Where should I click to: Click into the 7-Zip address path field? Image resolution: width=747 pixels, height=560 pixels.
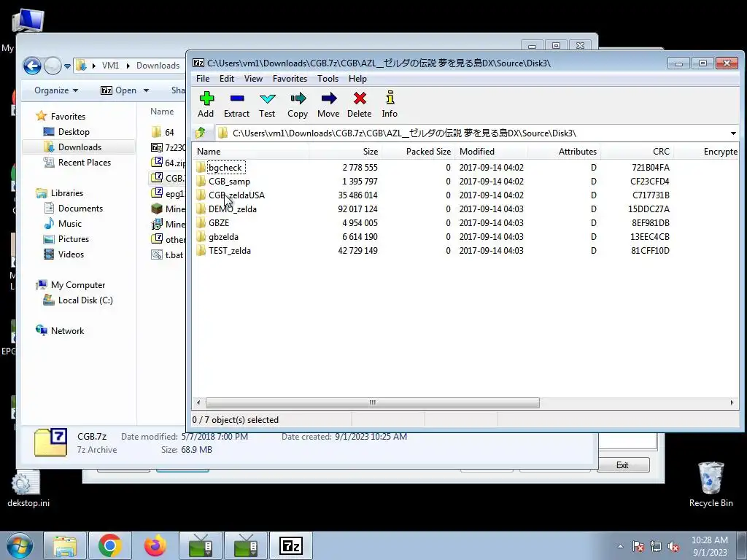click(x=472, y=133)
